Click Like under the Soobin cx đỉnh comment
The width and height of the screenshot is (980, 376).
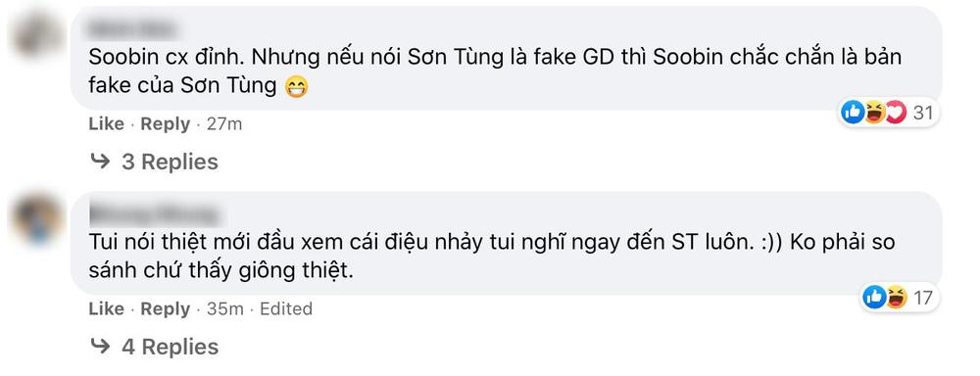coord(106,124)
